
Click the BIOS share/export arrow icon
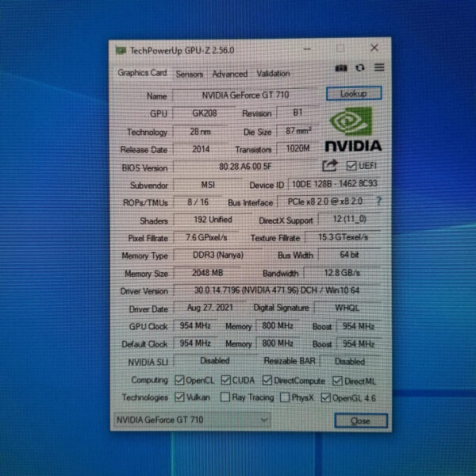click(329, 166)
